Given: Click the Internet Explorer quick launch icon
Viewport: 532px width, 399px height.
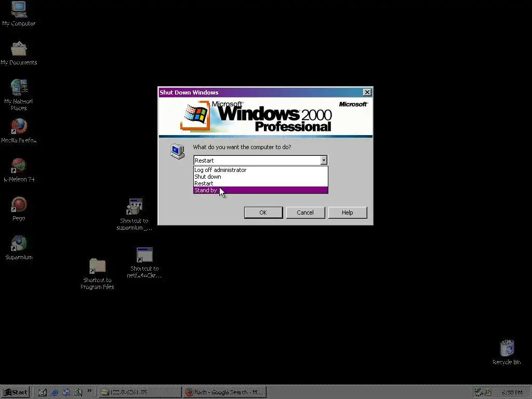Looking at the screenshot, I should click(x=54, y=393).
